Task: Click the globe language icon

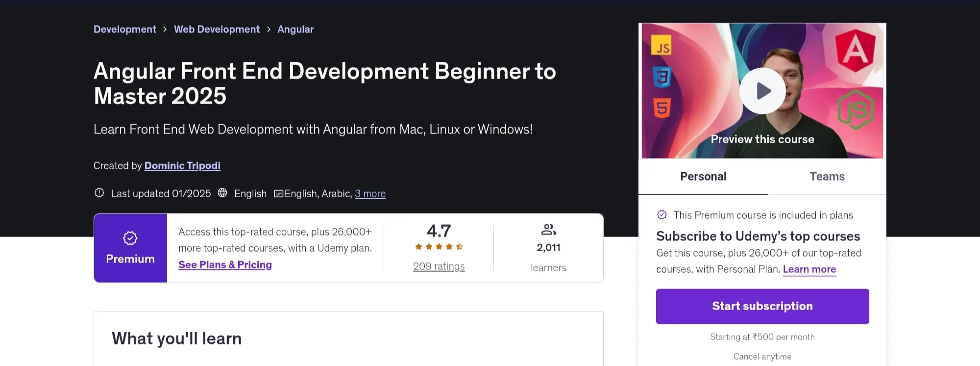Action: point(222,193)
